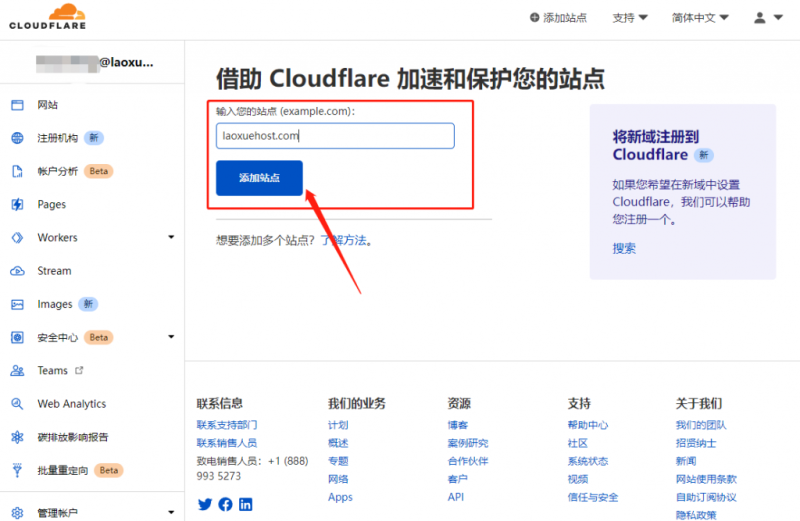This screenshot has width=800, height=521.
Task: Open Cloudflare's Twitter page icon
Action: 205,505
